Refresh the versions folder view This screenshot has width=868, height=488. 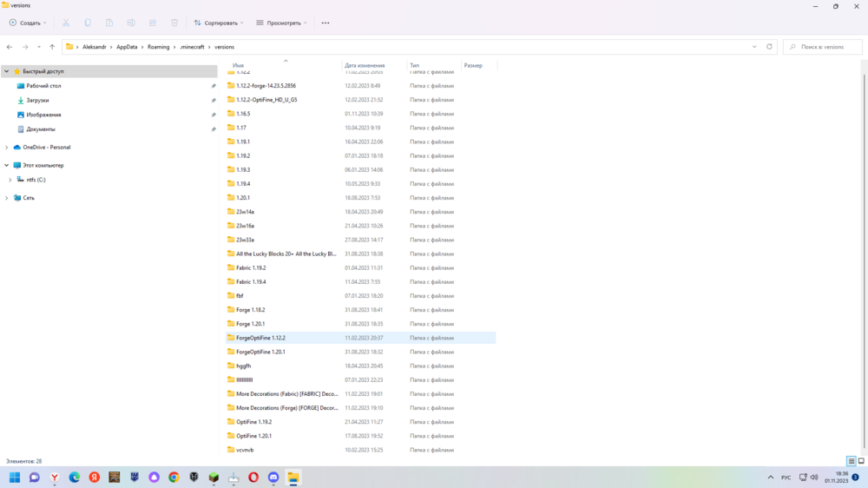[x=769, y=47]
